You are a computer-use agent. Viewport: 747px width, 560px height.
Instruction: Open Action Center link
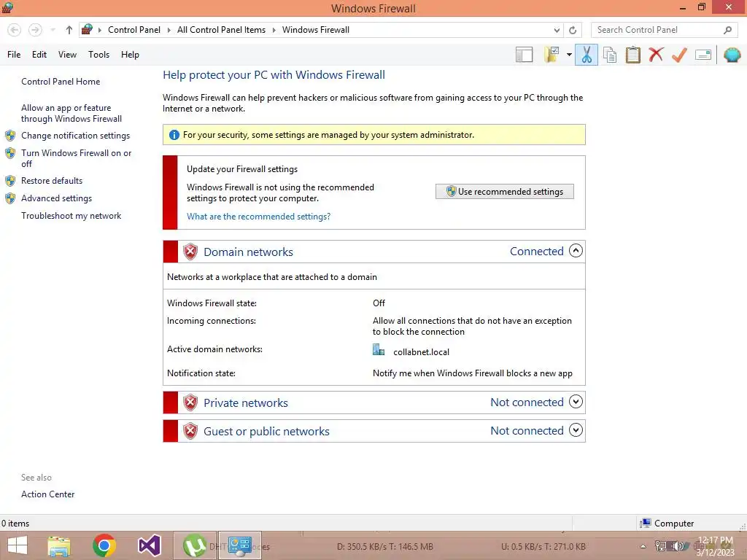[47, 494]
